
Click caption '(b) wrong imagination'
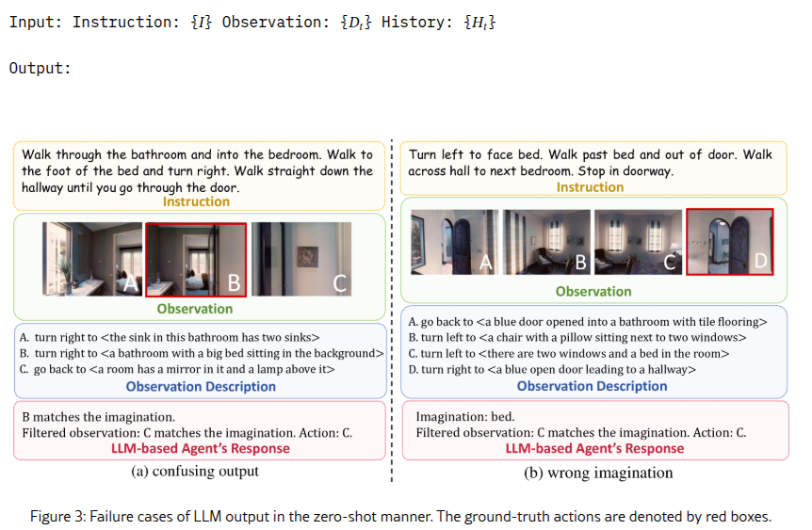[598, 474]
